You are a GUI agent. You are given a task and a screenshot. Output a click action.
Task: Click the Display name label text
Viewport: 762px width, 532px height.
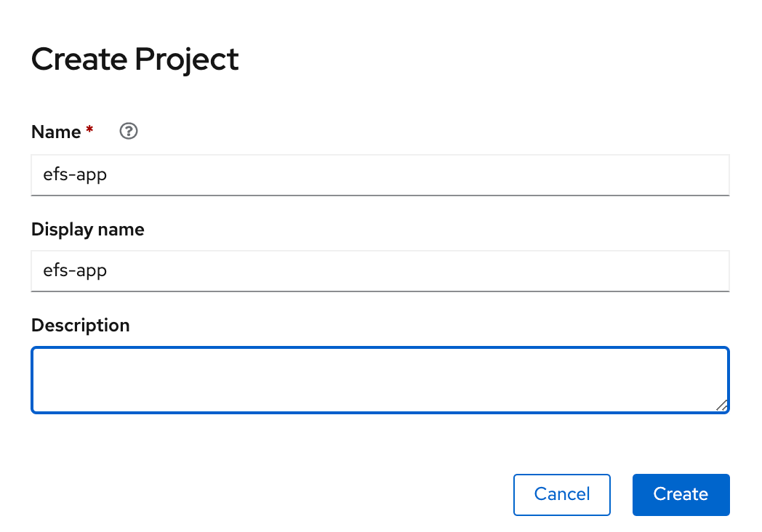tap(87, 229)
